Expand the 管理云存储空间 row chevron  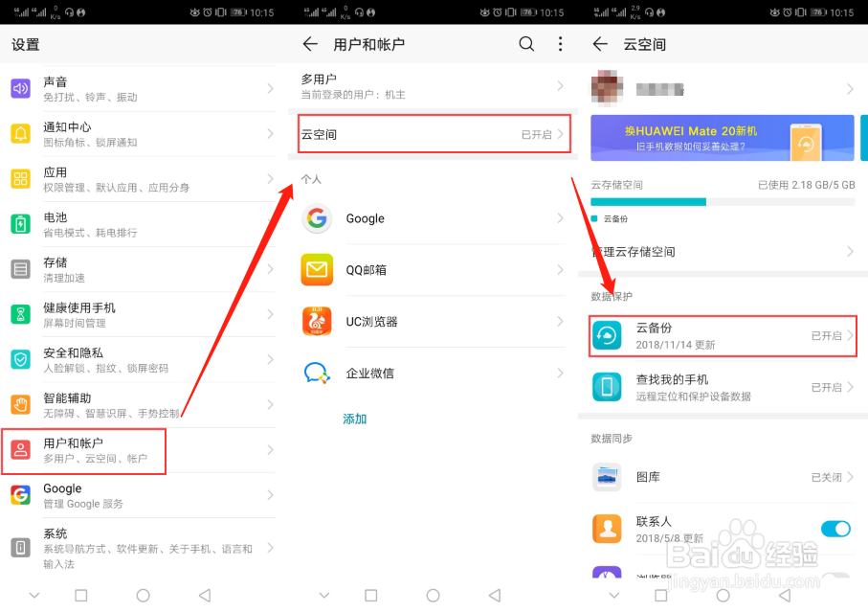850,252
